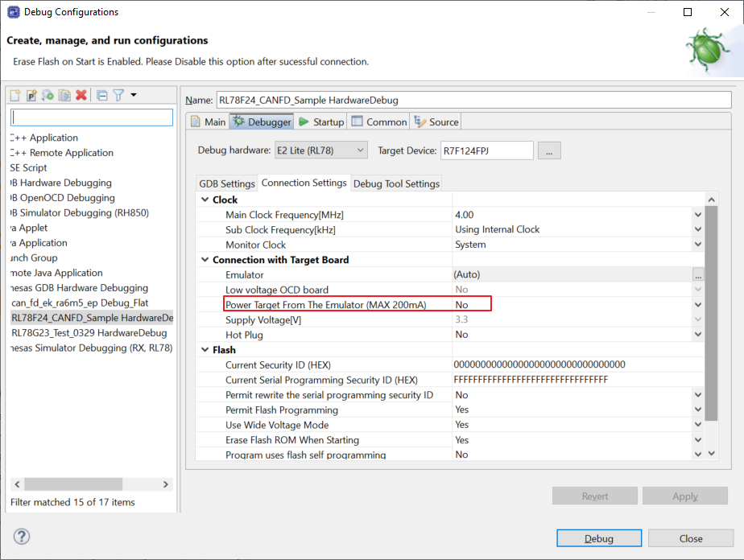Click the settings vertical scrollbar thumb
The height and width of the screenshot is (560, 744).
click(711, 313)
